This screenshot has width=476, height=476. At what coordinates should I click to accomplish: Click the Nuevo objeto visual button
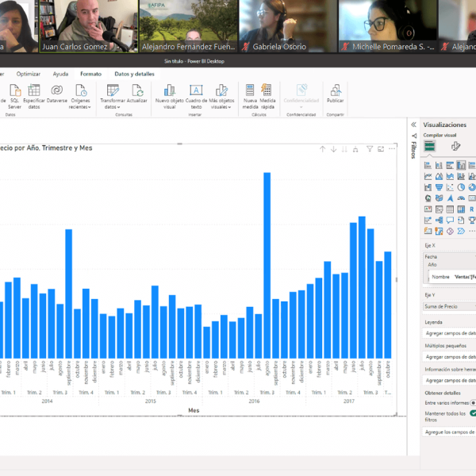pos(169,90)
